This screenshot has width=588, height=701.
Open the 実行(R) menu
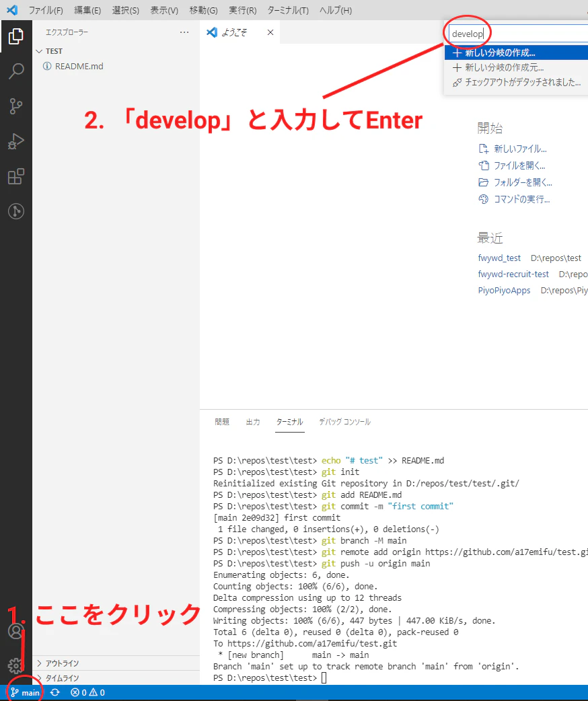[x=242, y=10]
